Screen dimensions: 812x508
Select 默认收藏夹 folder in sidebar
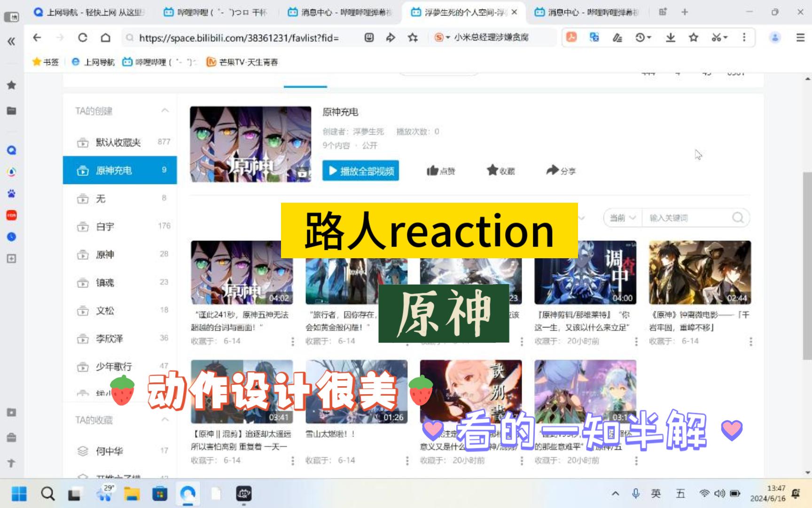click(x=120, y=142)
